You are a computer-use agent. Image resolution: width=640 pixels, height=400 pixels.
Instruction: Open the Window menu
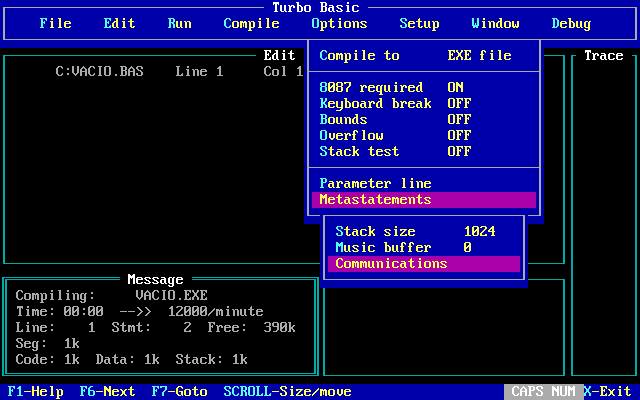496,23
